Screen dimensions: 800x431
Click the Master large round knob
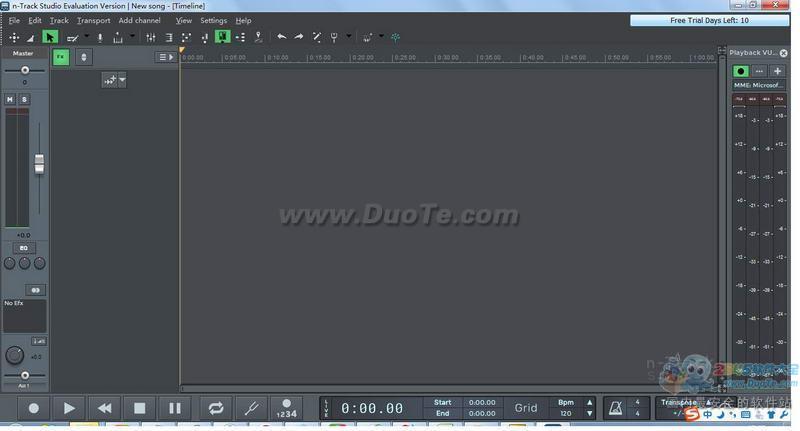pos(14,355)
